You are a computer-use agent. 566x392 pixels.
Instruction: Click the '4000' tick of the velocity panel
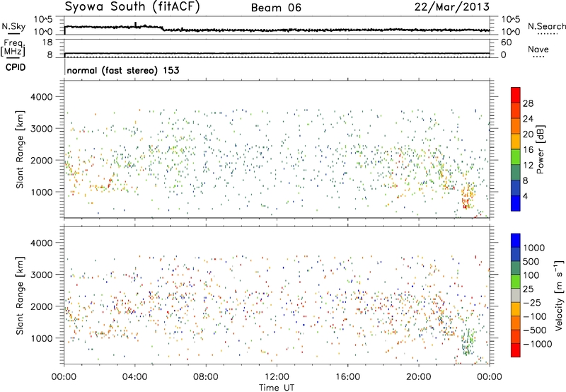(x=41, y=243)
